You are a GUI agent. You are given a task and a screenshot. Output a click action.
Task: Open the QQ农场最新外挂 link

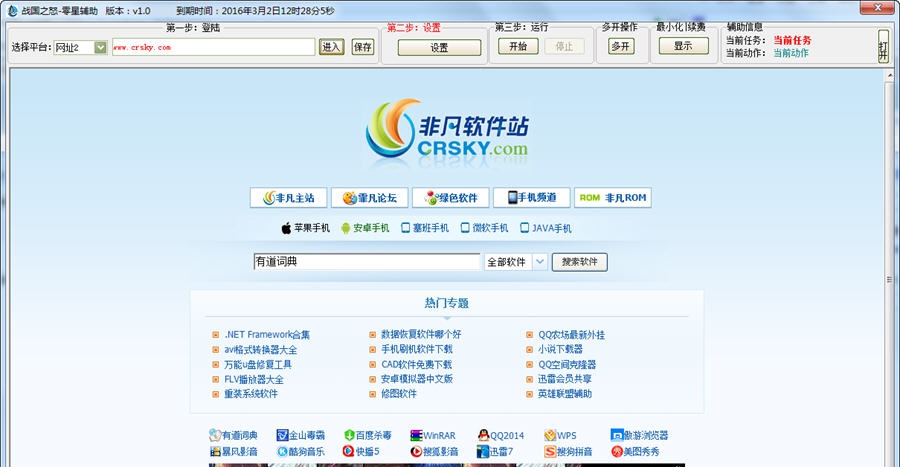(572, 334)
